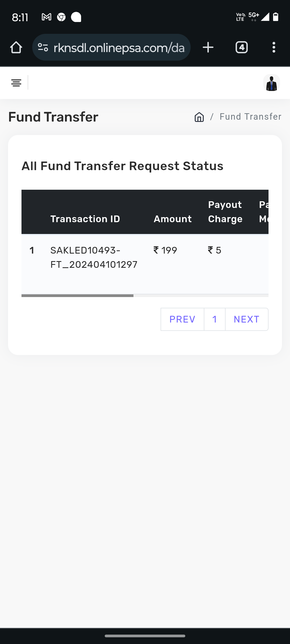This screenshot has width=290, height=644.
Task: Click the NEXT pagination button
Action: [247, 319]
